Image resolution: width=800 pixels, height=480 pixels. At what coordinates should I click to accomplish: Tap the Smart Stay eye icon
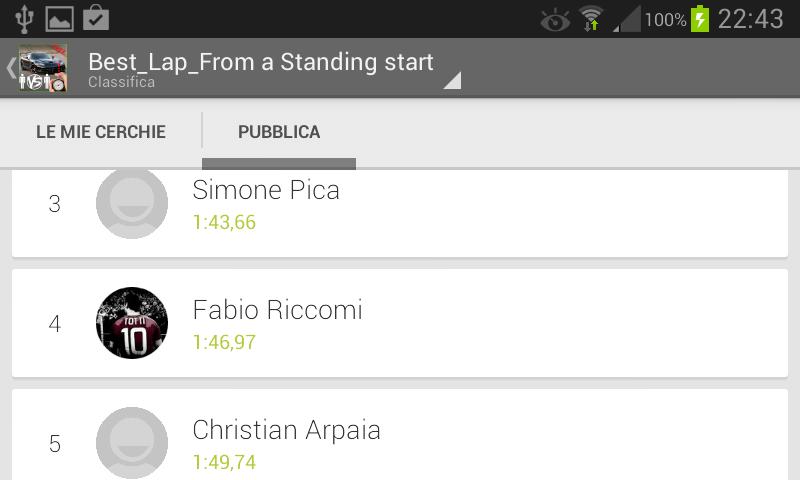(554, 19)
